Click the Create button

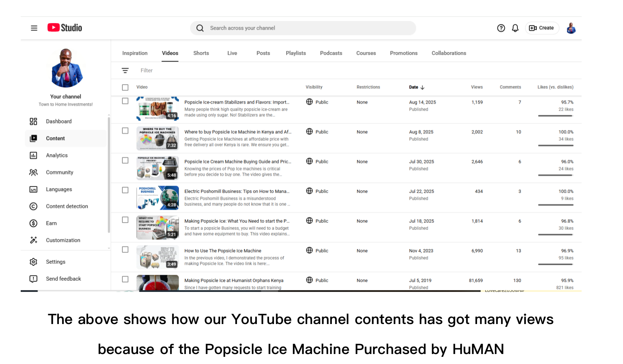coord(542,28)
